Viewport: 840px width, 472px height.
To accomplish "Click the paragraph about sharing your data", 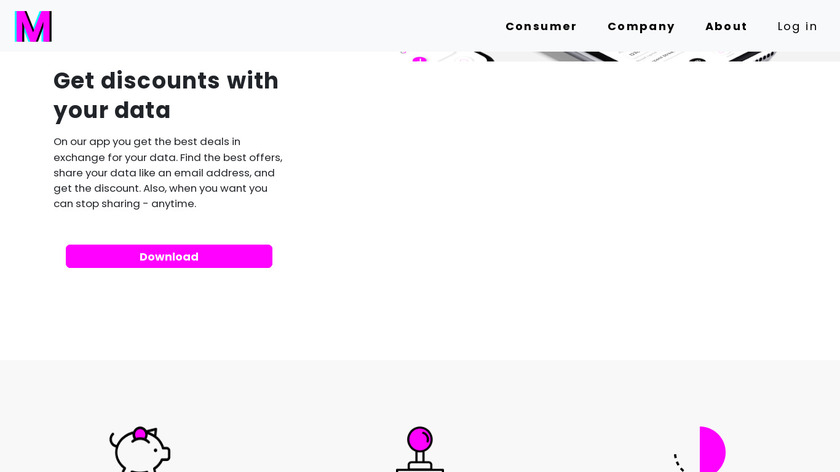I will [x=168, y=173].
